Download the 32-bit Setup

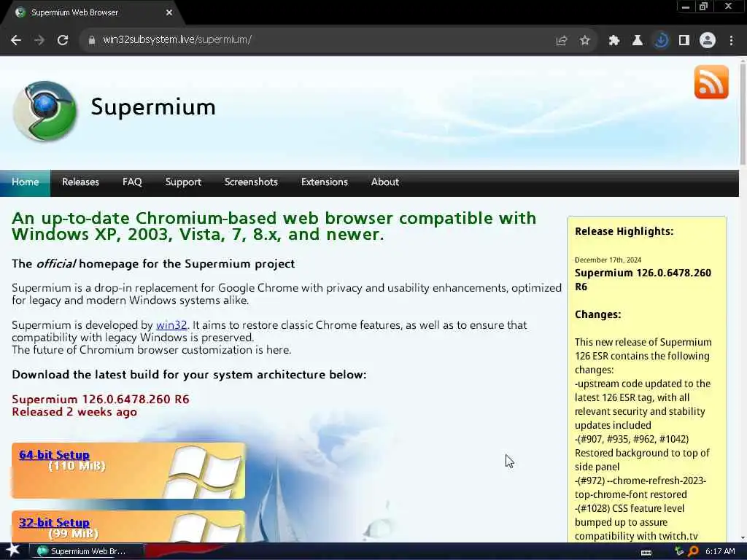tap(54, 522)
